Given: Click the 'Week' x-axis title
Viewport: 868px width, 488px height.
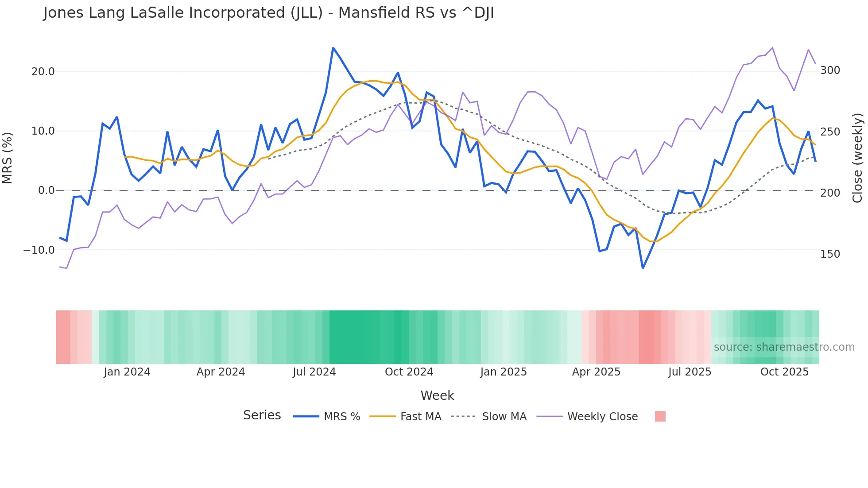Looking at the screenshot, I should [437, 395].
